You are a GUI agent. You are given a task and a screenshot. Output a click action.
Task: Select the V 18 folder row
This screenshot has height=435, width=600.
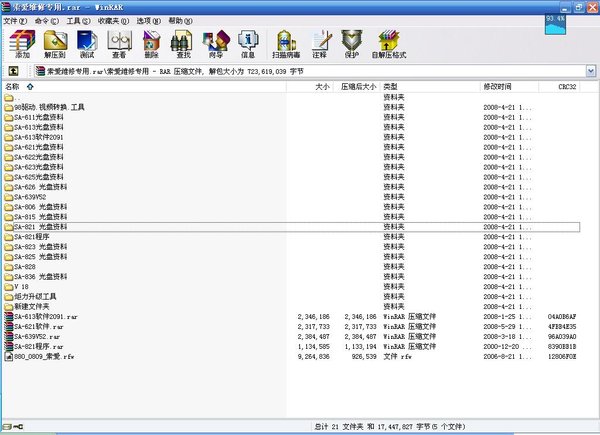coord(292,287)
